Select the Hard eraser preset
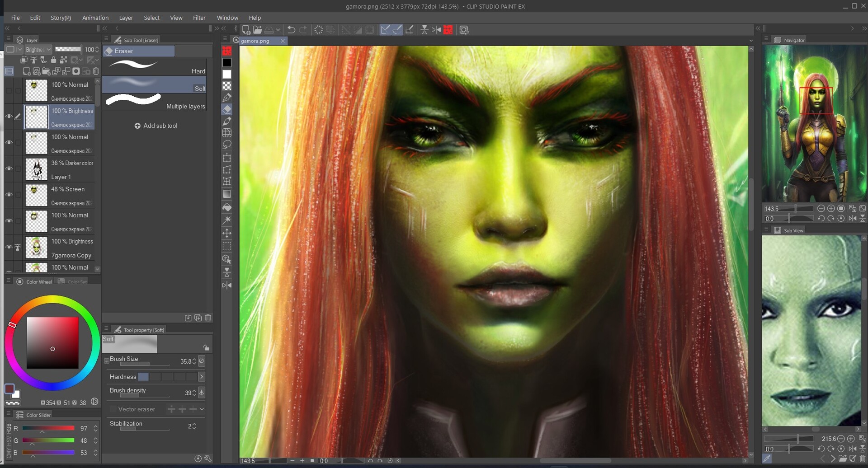This screenshot has height=468, width=868. [x=154, y=66]
